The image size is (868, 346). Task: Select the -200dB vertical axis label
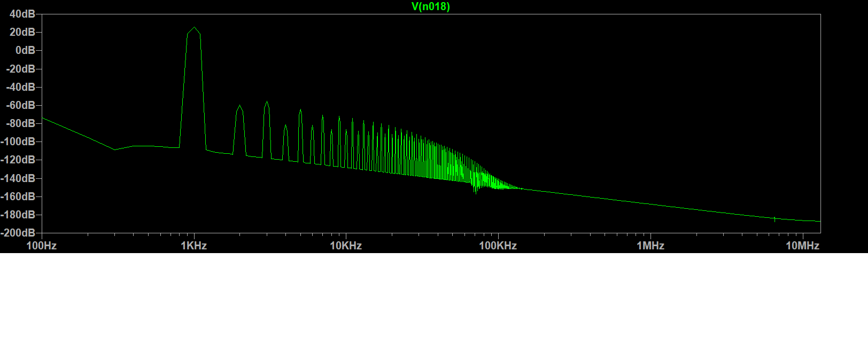pyautogui.click(x=18, y=233)
